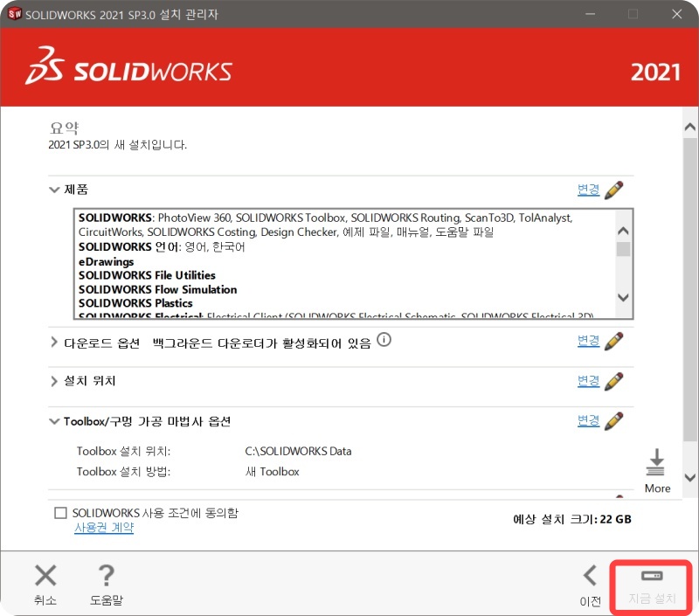Image resolution: width=699 pixels, height=616 pixels.
Task: Expand the 다운로드 옵션 section
Action: [x=54, y=342]
